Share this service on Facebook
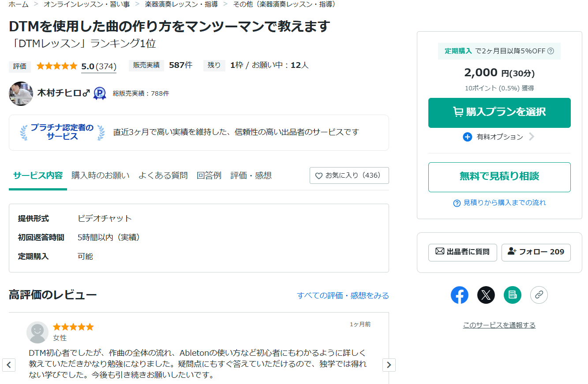Viewport: 588px width, 384px height. pos(459,295)
